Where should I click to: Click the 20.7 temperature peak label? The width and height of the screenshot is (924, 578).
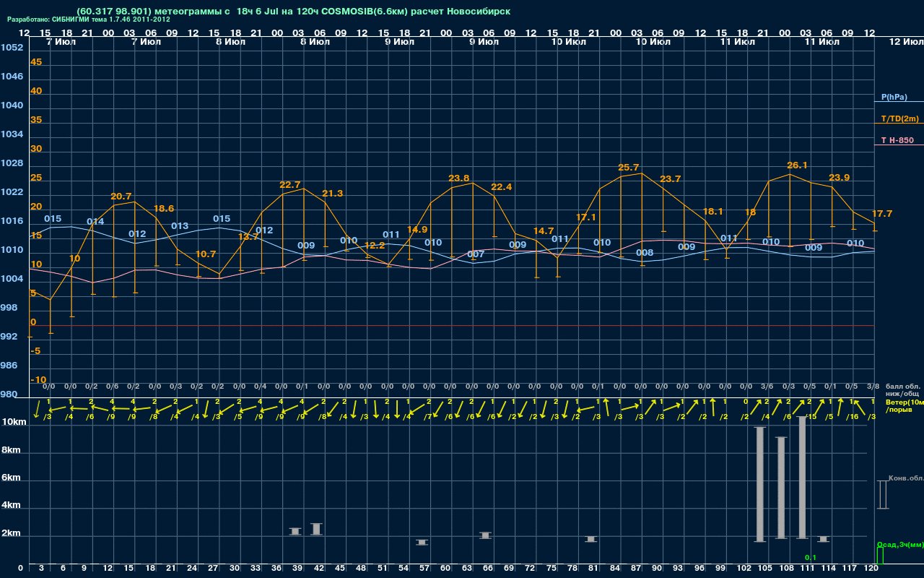click(x=121, y=197)
